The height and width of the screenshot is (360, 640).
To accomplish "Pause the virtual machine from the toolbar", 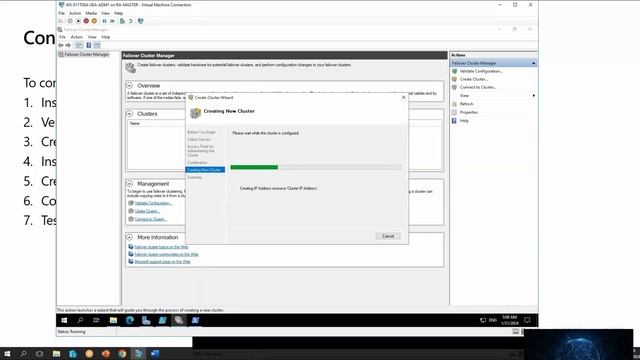I will tap(104, 21).
